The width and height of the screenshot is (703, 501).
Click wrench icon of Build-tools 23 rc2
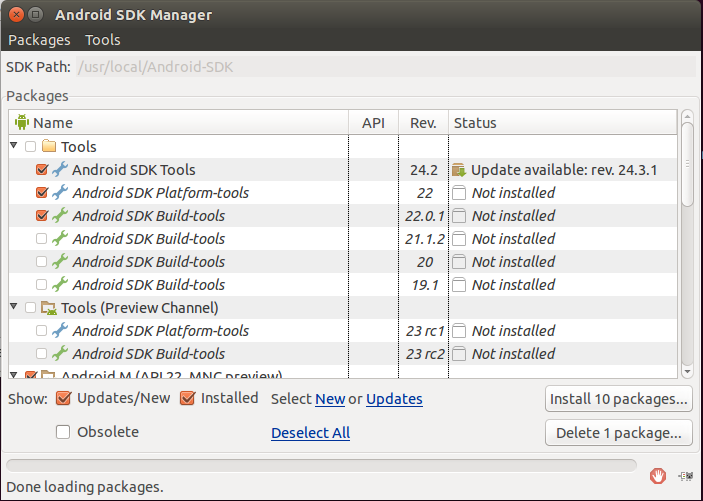[x=60, y=353]
